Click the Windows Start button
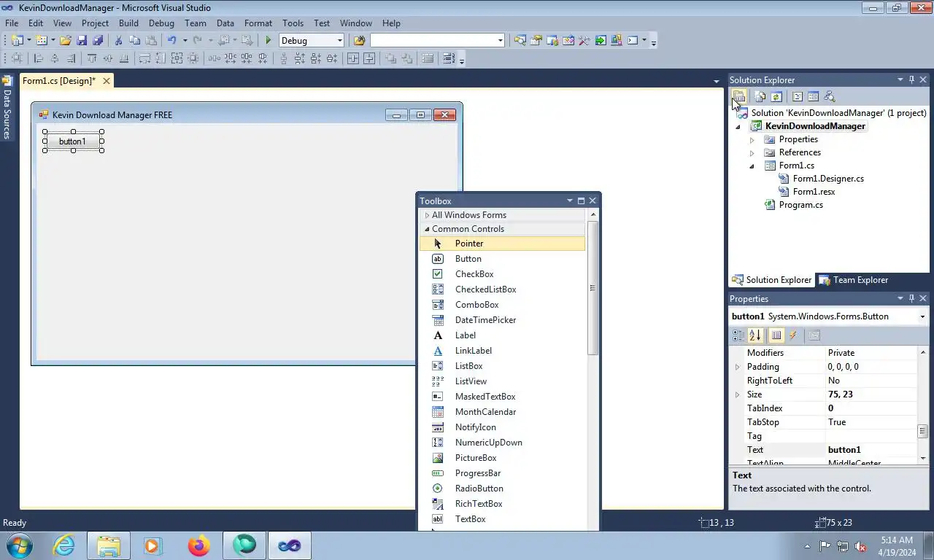The width and height of the screenshot is (934, 560). [19, 545]
